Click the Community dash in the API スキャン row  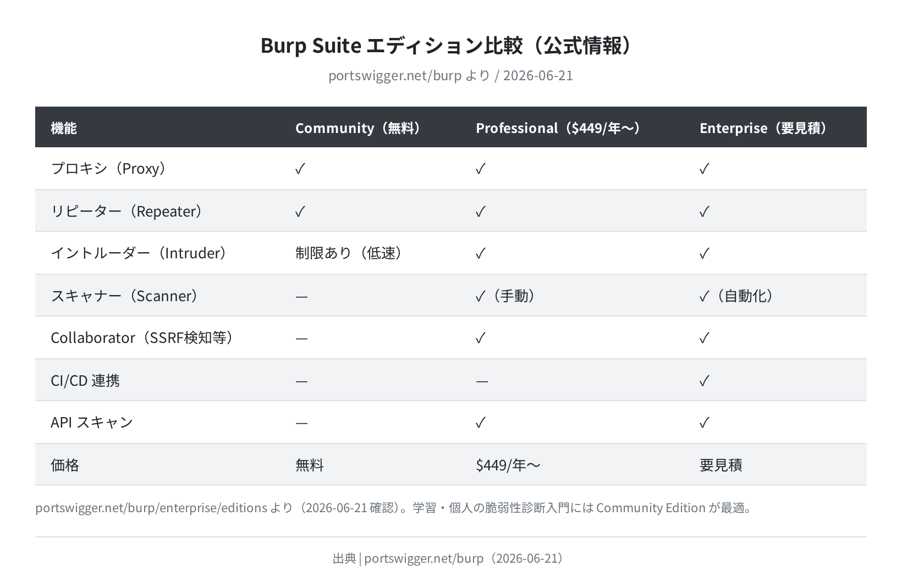coord(301,423)
